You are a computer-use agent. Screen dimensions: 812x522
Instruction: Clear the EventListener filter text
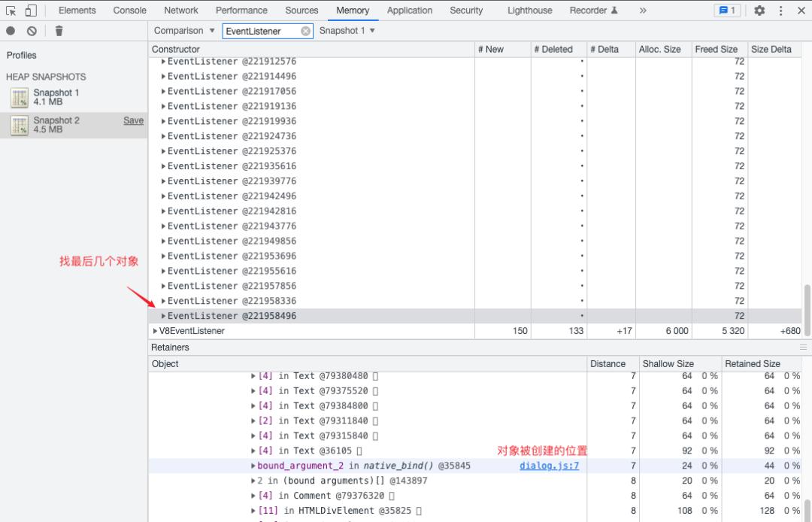click(x=305, y=31)
